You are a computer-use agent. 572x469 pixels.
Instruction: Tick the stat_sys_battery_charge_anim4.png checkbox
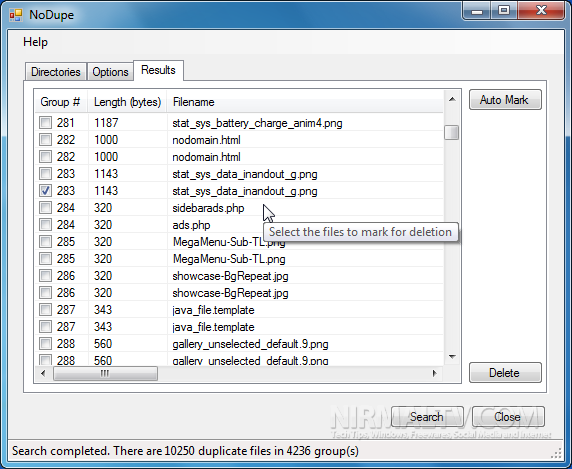46,123
